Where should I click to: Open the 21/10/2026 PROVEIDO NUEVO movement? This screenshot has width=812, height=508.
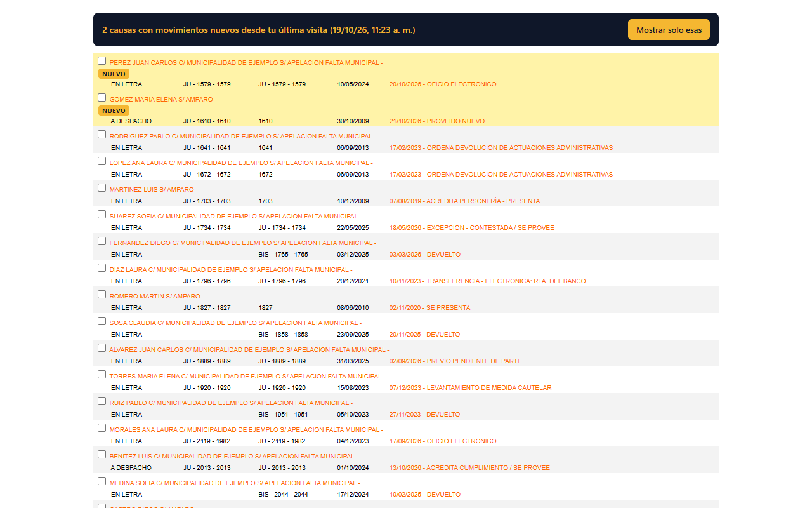pos(437,121)
